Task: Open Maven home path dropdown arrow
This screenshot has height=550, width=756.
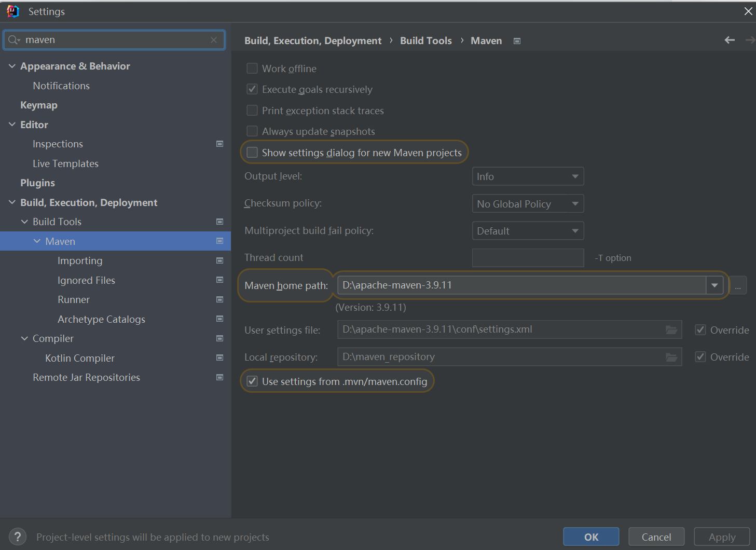Action: pos(714,285)
